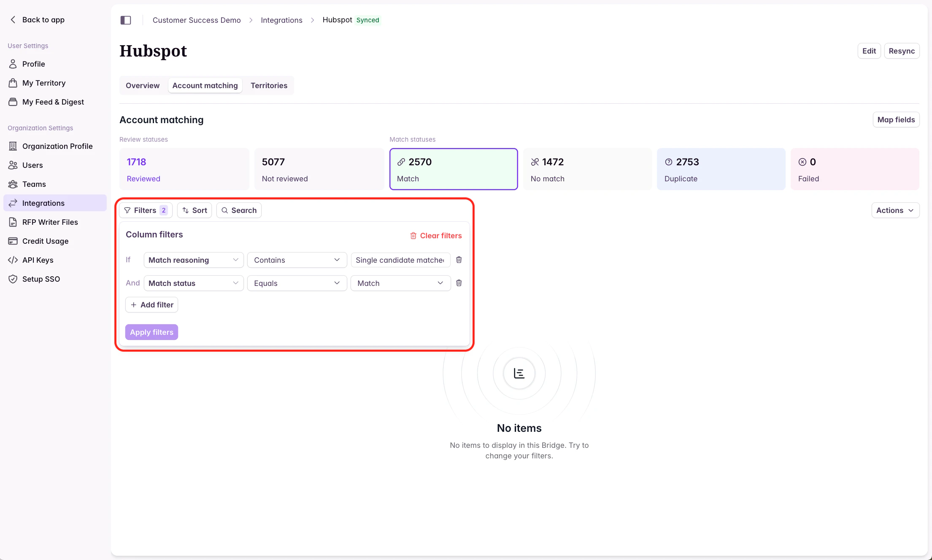Open Setup SSO shield item
Screen dimensions: 932x560
pyautogui.click(x=41, y=279)
